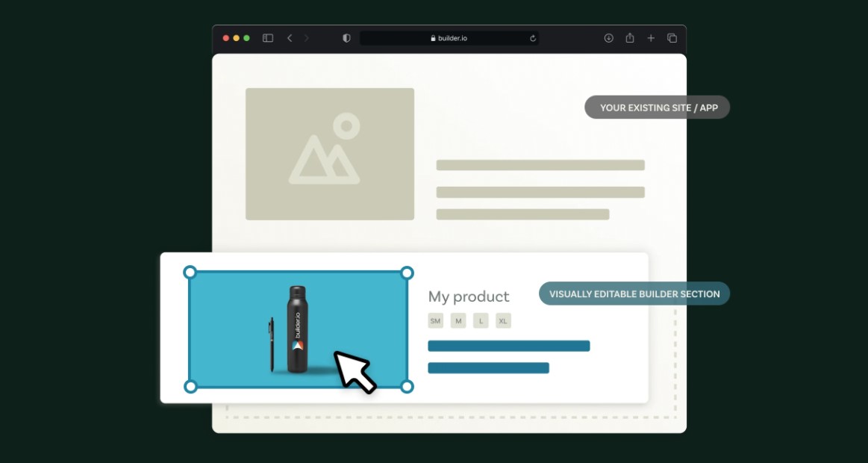Open the downloads icon in toolbar
Image resolution: width=868 pixels, height=463 pixels.
609,38
